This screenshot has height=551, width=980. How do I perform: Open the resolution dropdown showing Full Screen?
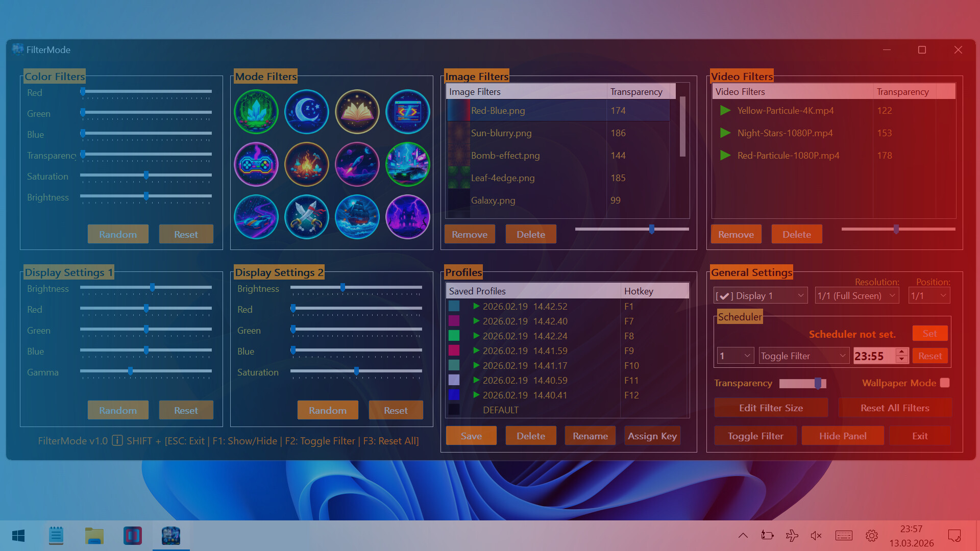click(856, 295)
